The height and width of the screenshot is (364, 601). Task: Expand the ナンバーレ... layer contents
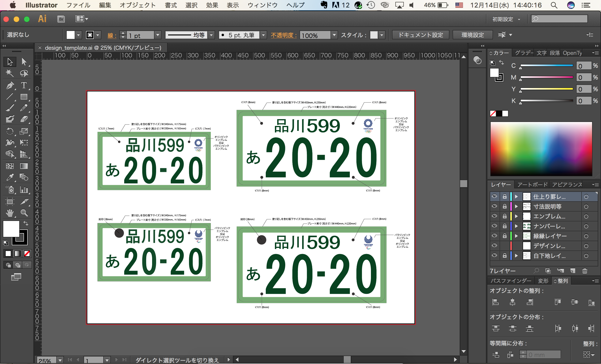(516, 226)
